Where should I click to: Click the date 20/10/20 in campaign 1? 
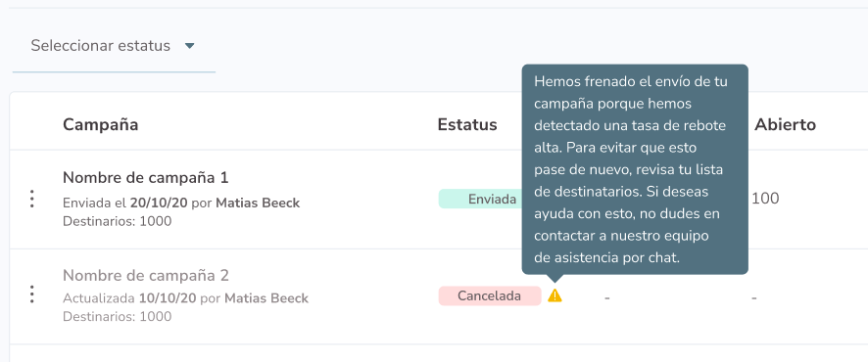(159, 203)
